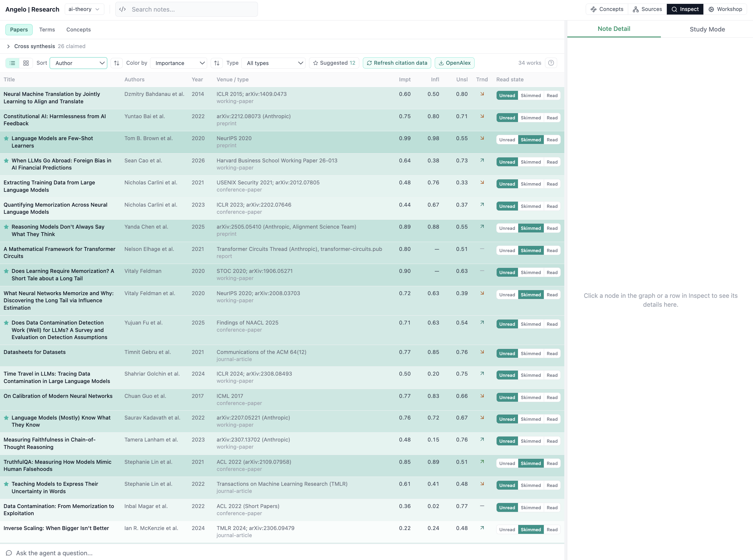This screenshot has height=560, width=753.
Task: Click the Year column header
Action: click(x=197, y=80)
